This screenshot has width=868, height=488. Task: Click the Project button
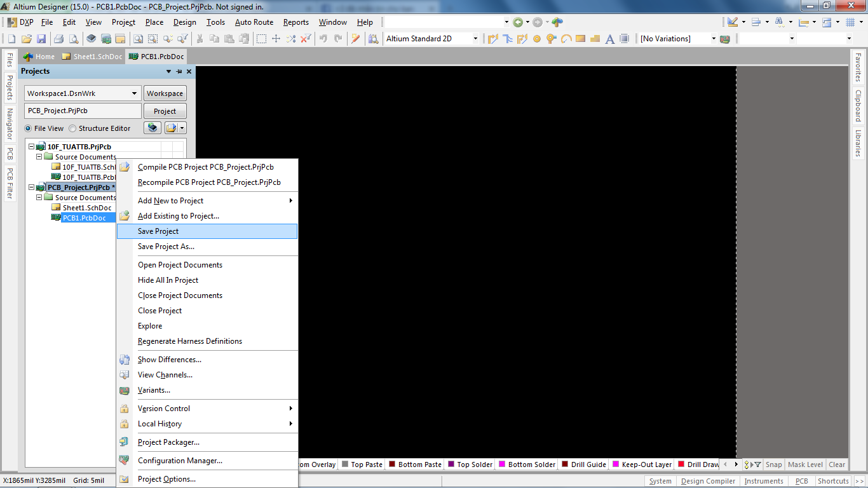click(165, 111)
